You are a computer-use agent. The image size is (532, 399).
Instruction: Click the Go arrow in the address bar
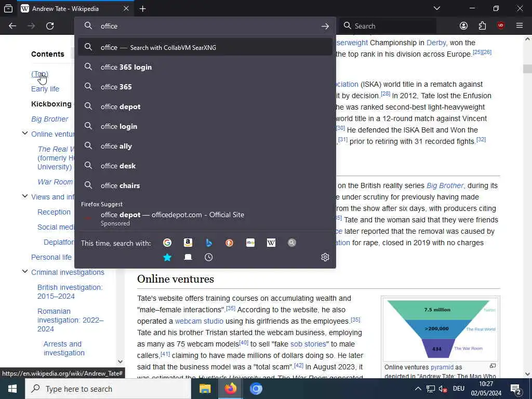pos(325,26)
